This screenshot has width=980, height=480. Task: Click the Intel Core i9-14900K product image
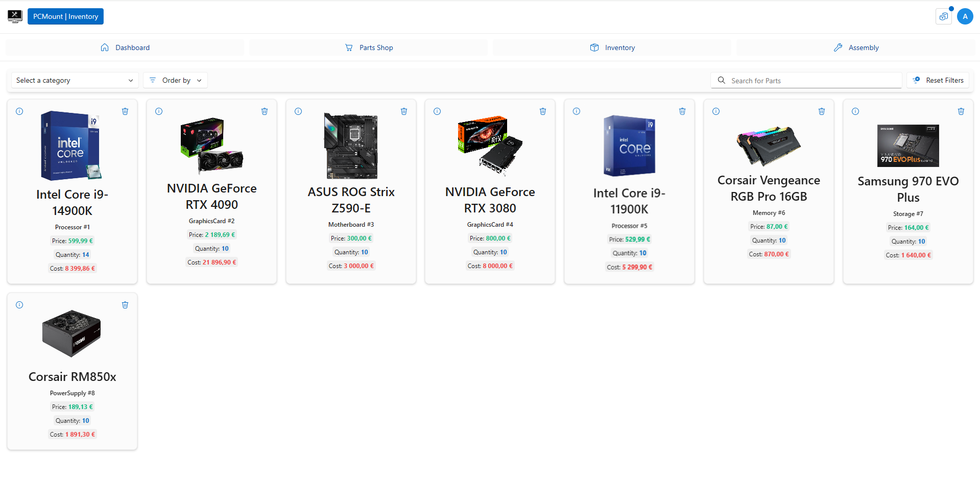72,146
